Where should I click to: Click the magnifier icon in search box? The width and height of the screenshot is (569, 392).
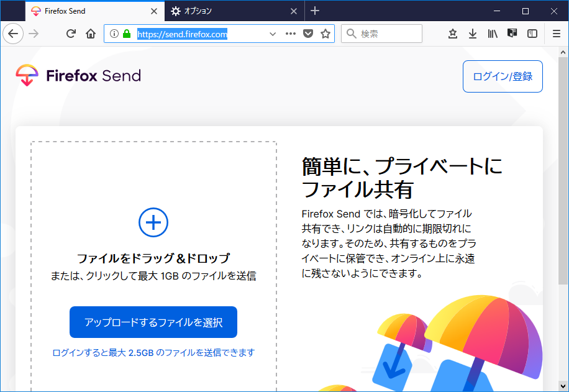pyautogui.click(x=351, y=34)
